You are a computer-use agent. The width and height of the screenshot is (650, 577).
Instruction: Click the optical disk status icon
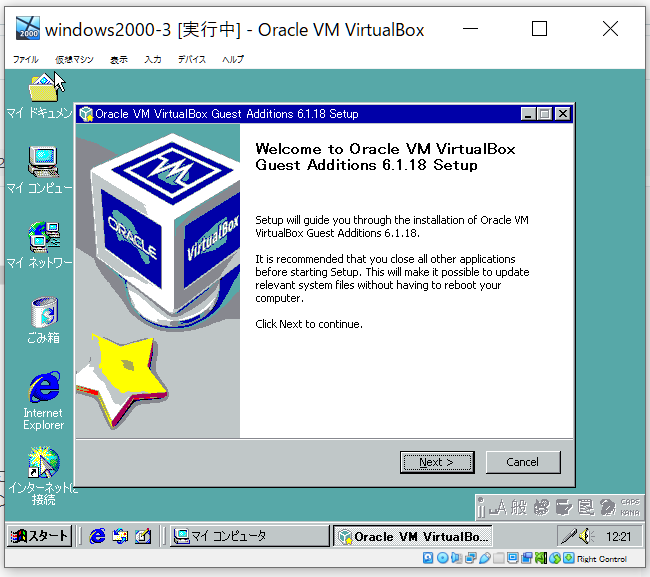[443, 558]
